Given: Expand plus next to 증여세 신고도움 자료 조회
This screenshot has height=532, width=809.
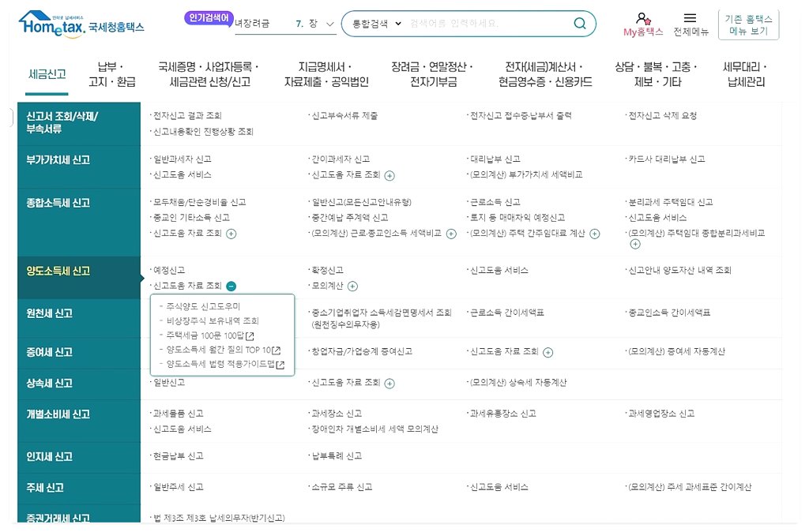Looking at the screenshot, I should [x=548, y=353].
